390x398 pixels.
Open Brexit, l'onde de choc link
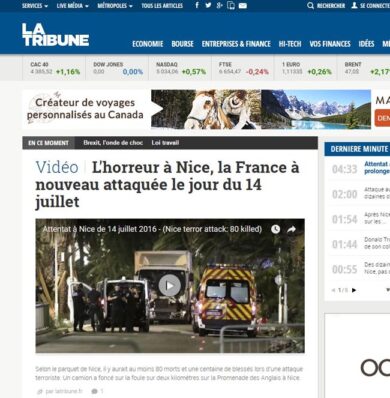[x=113, y=143]
